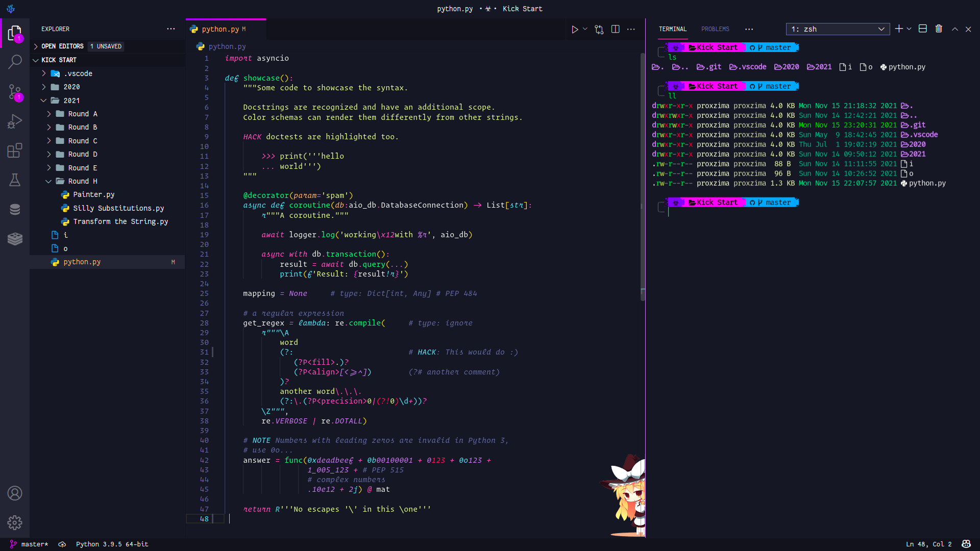Expand the Round A folder
The image size is (980, 551).
tap(82, 114)
